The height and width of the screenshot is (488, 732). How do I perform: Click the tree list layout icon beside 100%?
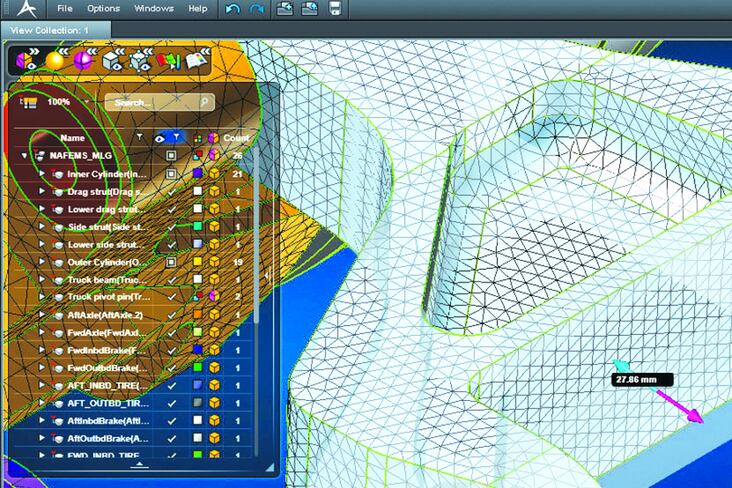point(28,102)
